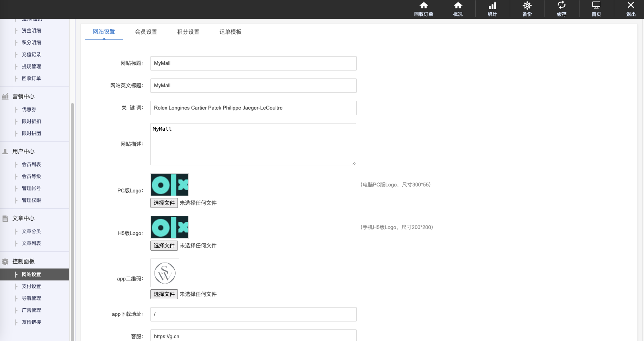The width and height of the screenshot is (644, 341).
Task: Switch to the 会员设置 tab
Action: [146, 32]
